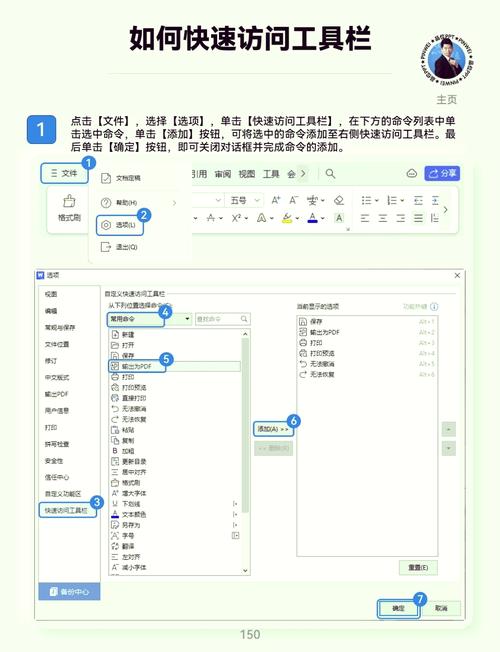500x652 pixels.
Task: Click the 添加(A) >> button
Action: pos(273,429)
